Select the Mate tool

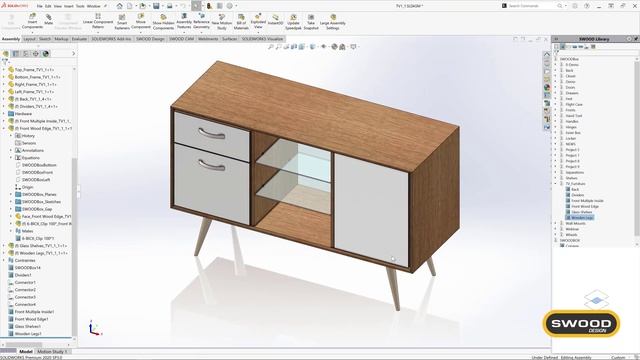click(x=49, y=19)
